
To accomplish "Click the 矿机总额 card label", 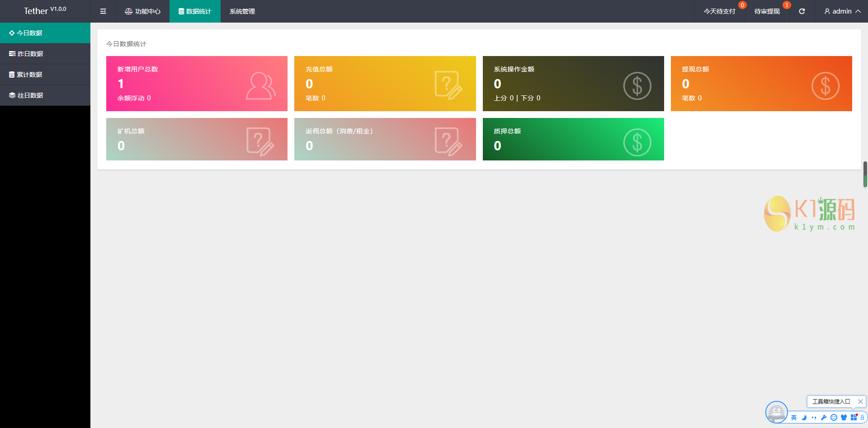I will pos(131,131).
